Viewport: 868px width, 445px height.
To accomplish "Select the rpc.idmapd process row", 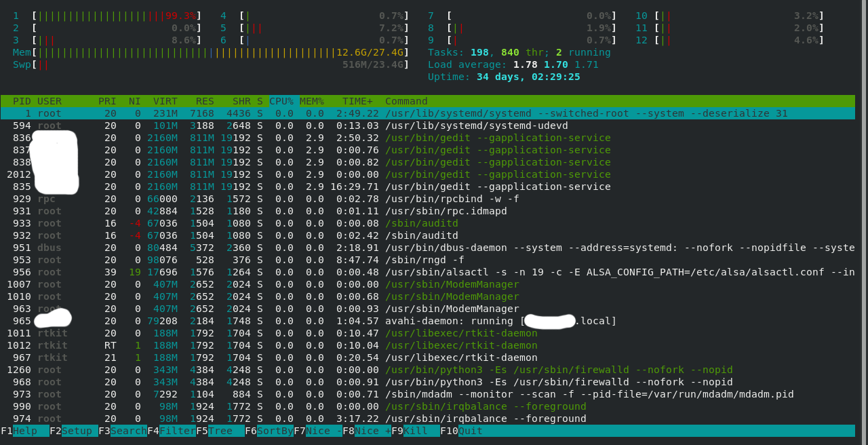I will (428, 211).
